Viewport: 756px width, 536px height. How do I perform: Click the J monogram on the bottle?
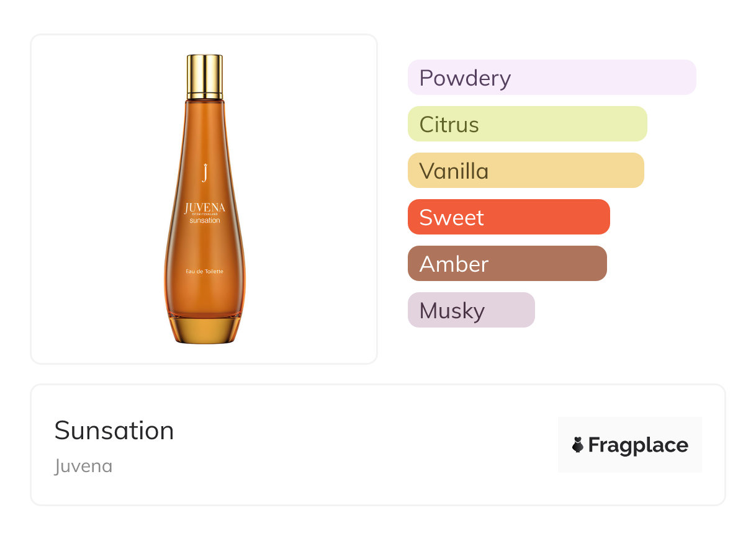point(204,172)
